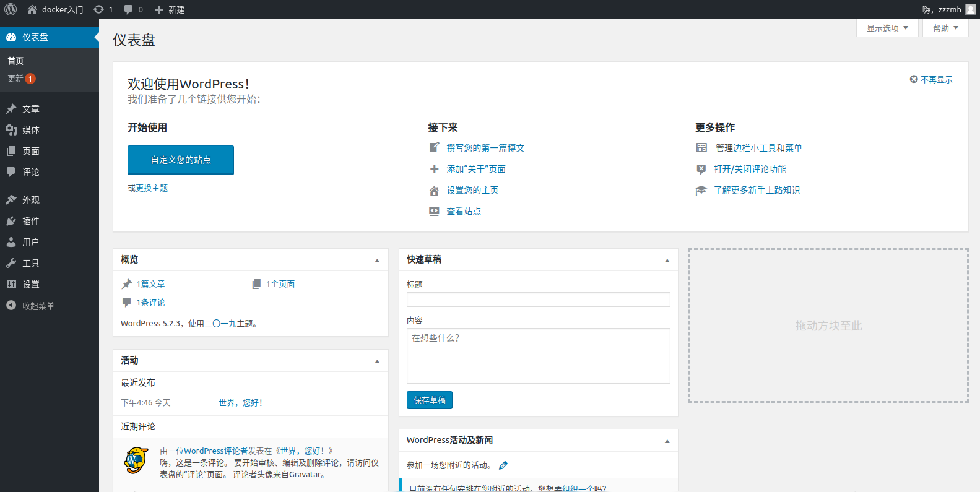Go to 更新 submenu item
Screen dimensions: 980x492
click(15, 79)
